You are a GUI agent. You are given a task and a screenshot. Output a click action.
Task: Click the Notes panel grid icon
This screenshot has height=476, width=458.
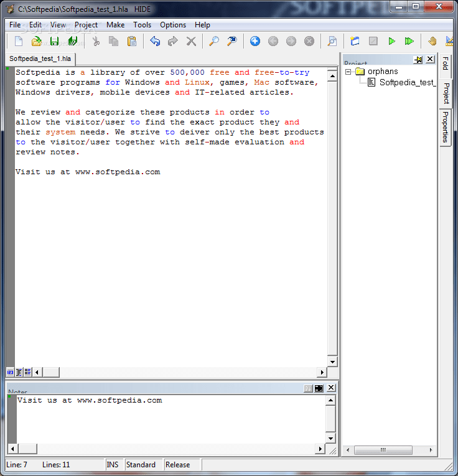308,388
